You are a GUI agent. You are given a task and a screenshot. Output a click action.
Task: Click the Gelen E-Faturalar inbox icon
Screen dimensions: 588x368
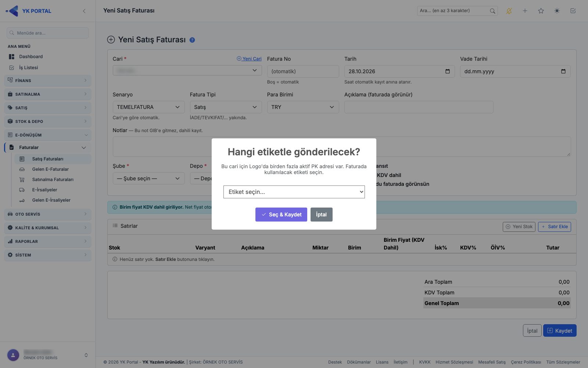[22, 169]
